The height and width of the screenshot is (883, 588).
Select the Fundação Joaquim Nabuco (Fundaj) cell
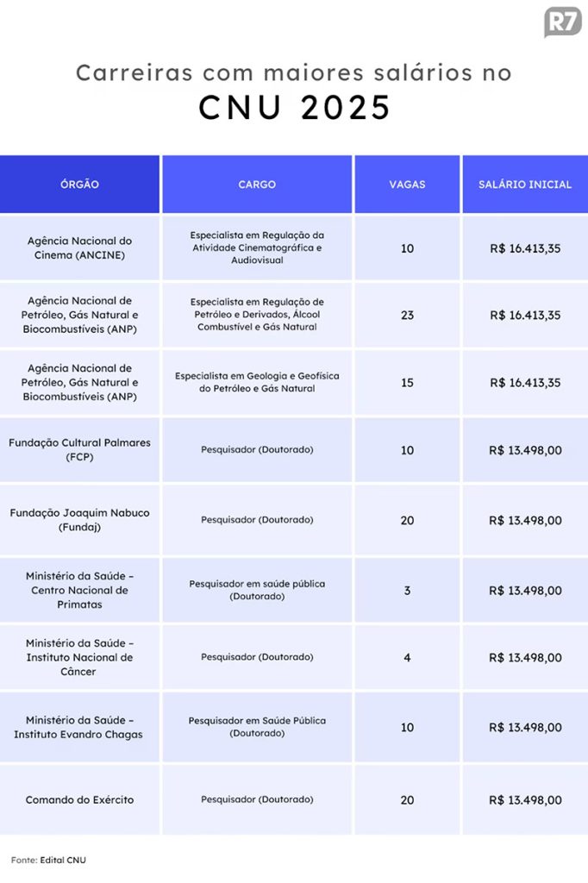pos(79,519)
